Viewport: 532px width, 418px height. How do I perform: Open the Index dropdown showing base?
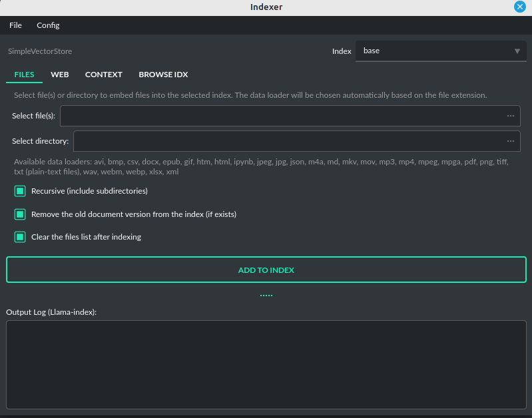[433, 51]
